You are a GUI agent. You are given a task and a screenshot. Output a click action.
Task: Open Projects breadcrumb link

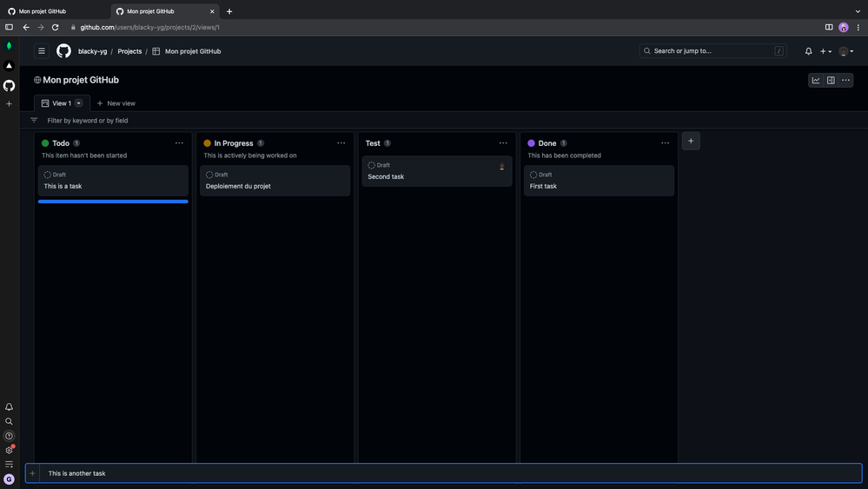(129, 51)
